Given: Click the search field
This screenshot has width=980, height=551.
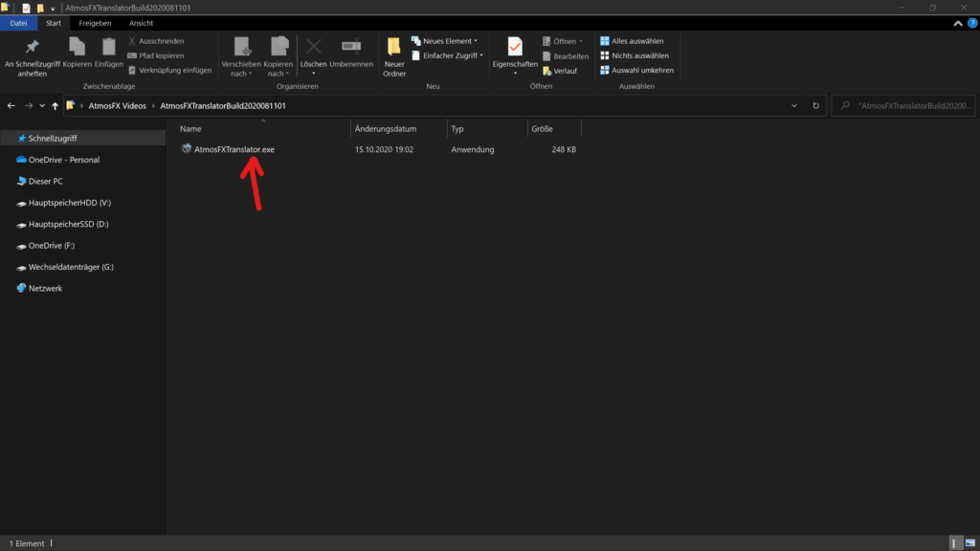Looking at the screenshot, I should click(903, 105).
